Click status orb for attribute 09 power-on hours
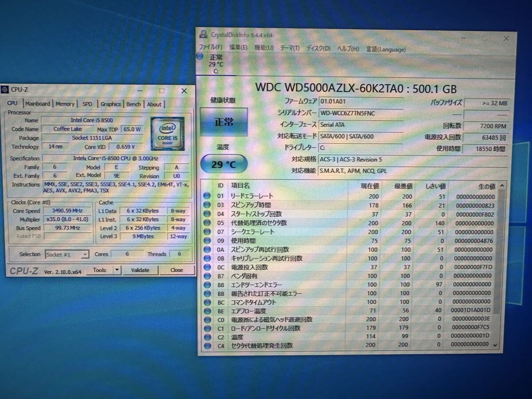This screenshot has height=399, width=532. coord(207,240)
